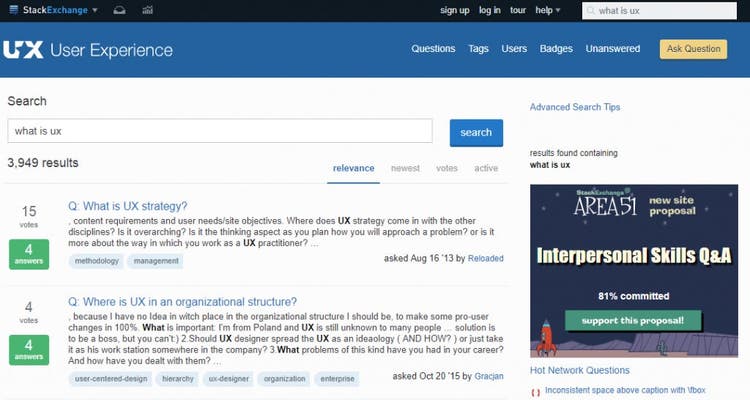Click the 3,949 results text
Viewport: 750px width, 400px height.
tap(43, 163)
